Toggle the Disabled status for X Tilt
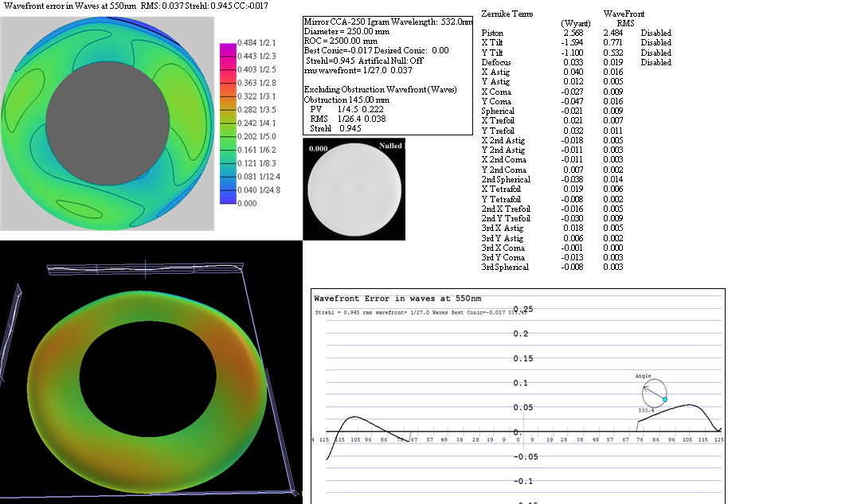Viewport: 861px width, 504px height. tap(656, 43)
